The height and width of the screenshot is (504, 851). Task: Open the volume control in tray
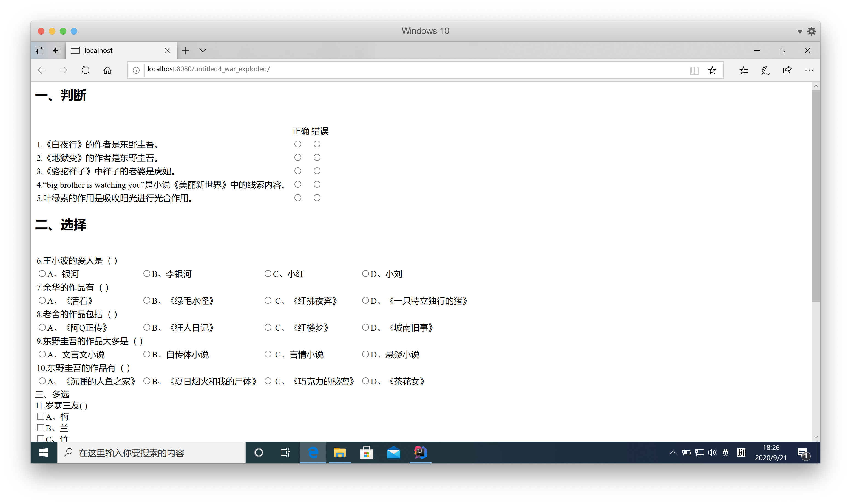(x=712, y=453)
